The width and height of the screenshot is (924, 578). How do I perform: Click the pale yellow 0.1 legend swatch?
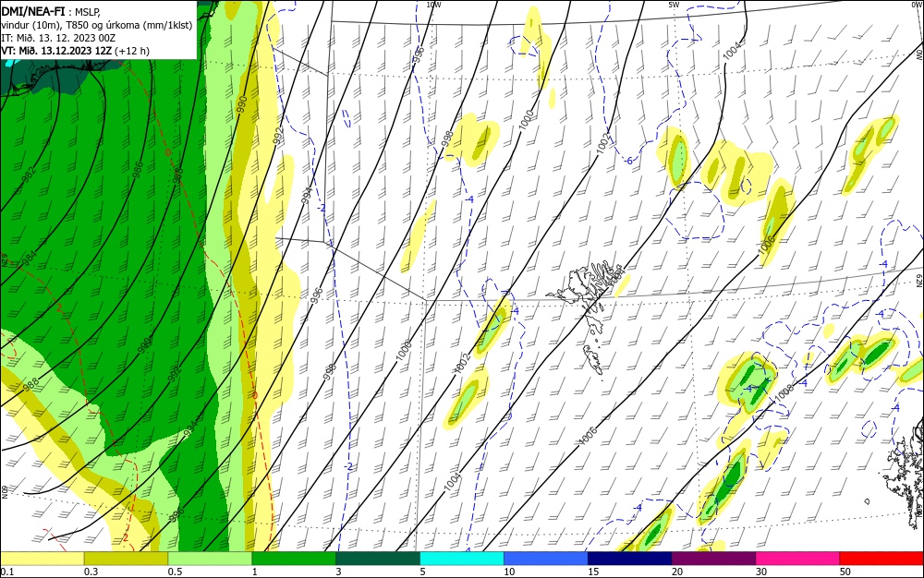[x=42, y=559]
